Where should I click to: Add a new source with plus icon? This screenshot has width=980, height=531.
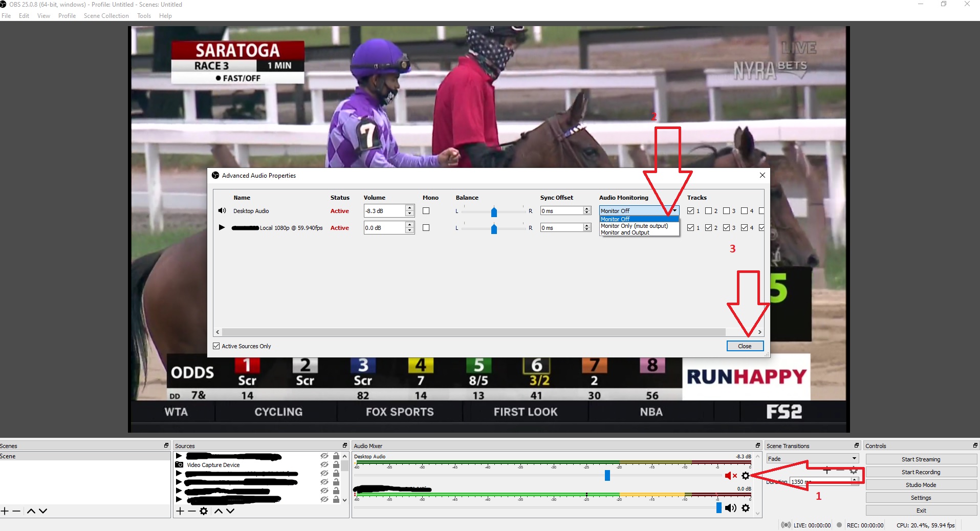[180, 511]
